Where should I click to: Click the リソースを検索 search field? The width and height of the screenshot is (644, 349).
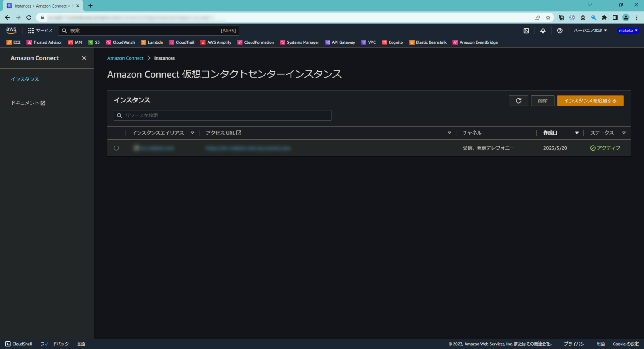pyautogui.click(x=223, y=115)
